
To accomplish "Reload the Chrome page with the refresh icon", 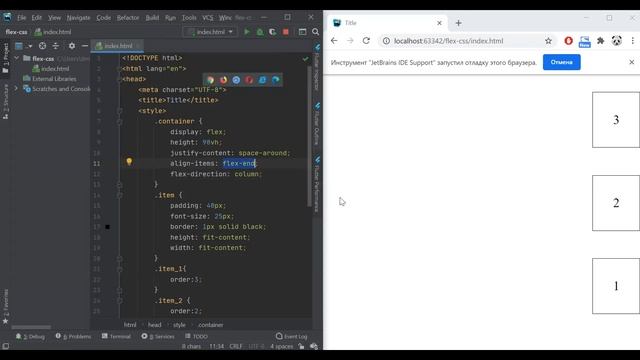I will point(366,41).
